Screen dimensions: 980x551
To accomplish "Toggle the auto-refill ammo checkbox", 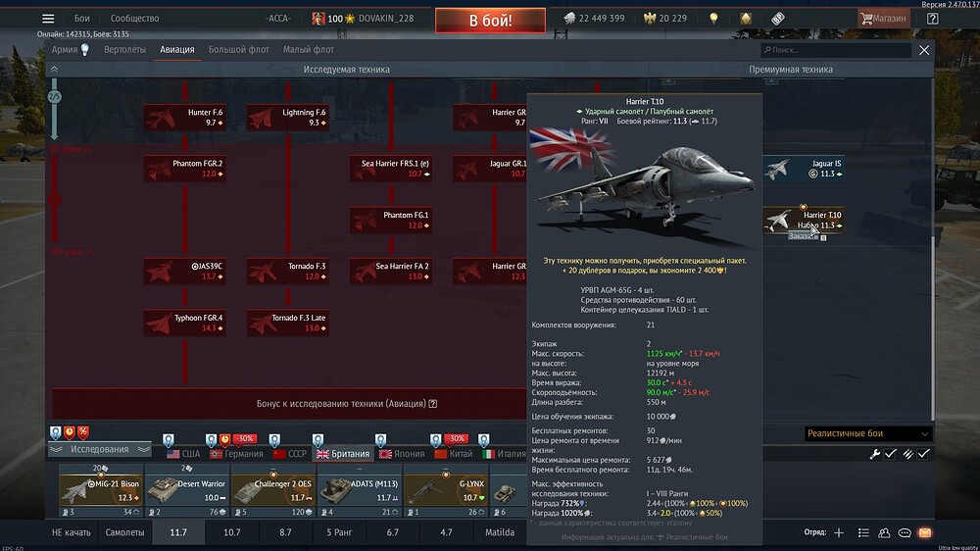I will 924,454.
